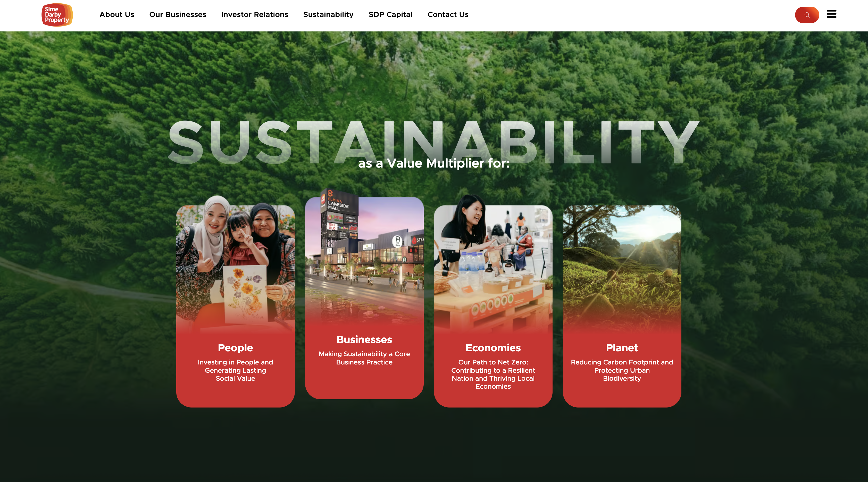Open the Businesses heading link
This screenshot has width=868, height=482.
coord(364,339)
